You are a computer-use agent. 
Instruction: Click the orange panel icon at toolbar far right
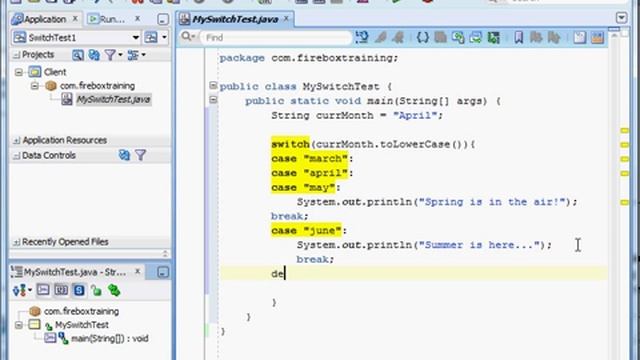598,38
